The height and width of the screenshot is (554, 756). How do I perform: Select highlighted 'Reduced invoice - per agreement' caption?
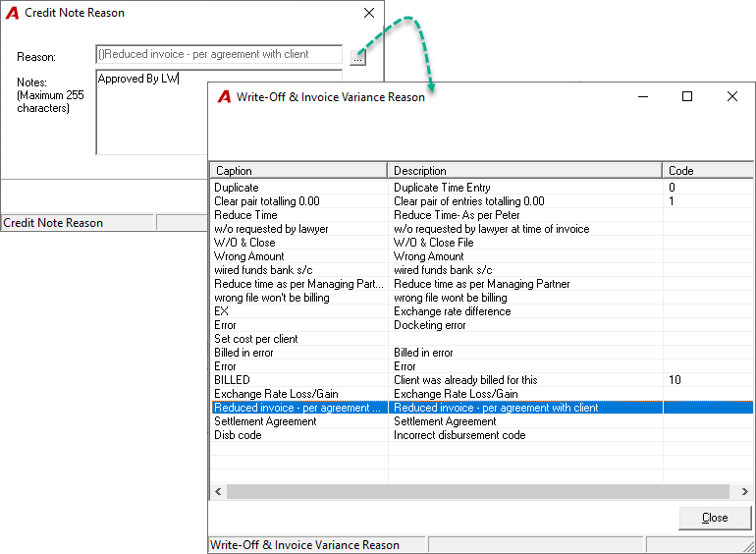pos(298,408)
